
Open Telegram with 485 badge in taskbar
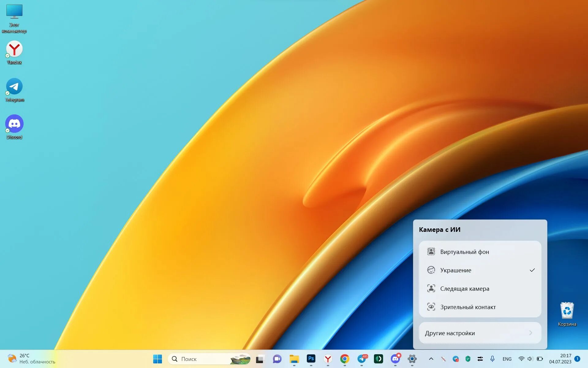point(362,359)
